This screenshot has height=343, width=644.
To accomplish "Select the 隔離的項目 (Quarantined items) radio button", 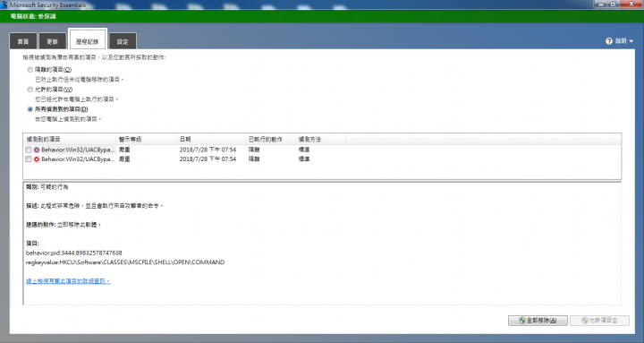I will click(30, 70).
